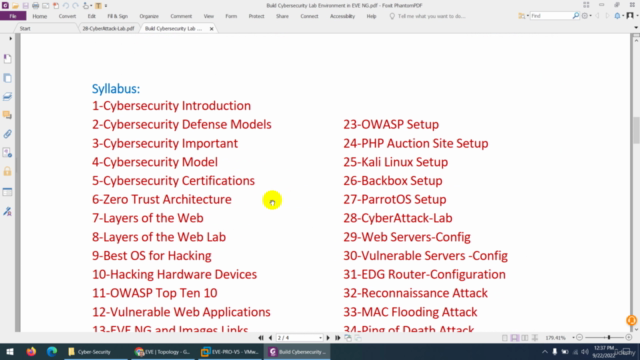Switch to EVE-PRO-V5 VMware taskbar item

pyautogui.click(x=230, y=351)
